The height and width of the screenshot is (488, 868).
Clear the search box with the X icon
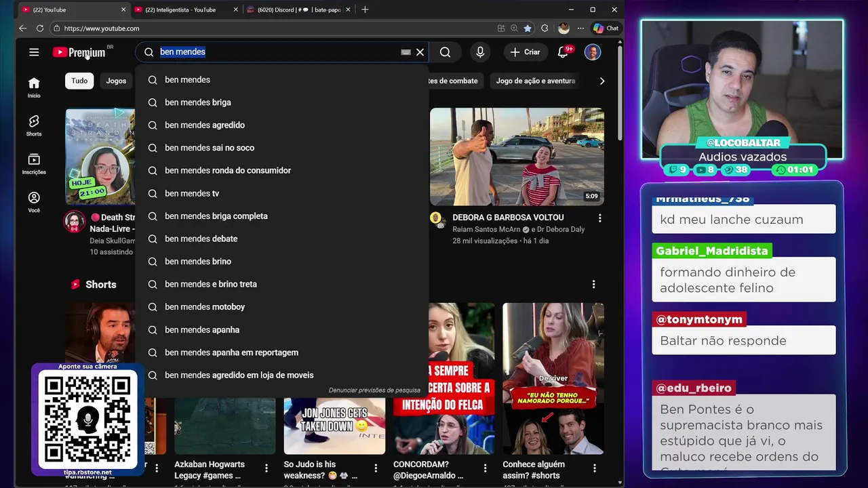(420, 52)
